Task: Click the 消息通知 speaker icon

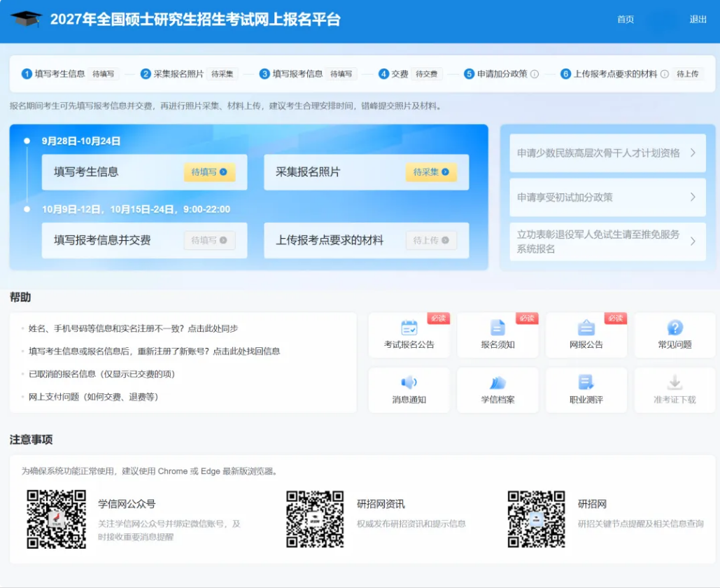Action: (x=409, y=382)
